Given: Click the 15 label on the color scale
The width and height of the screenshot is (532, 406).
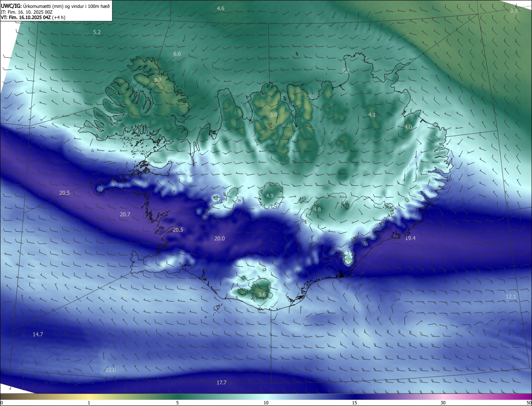Looking at the screenshot, I should (x=355, y=403).
